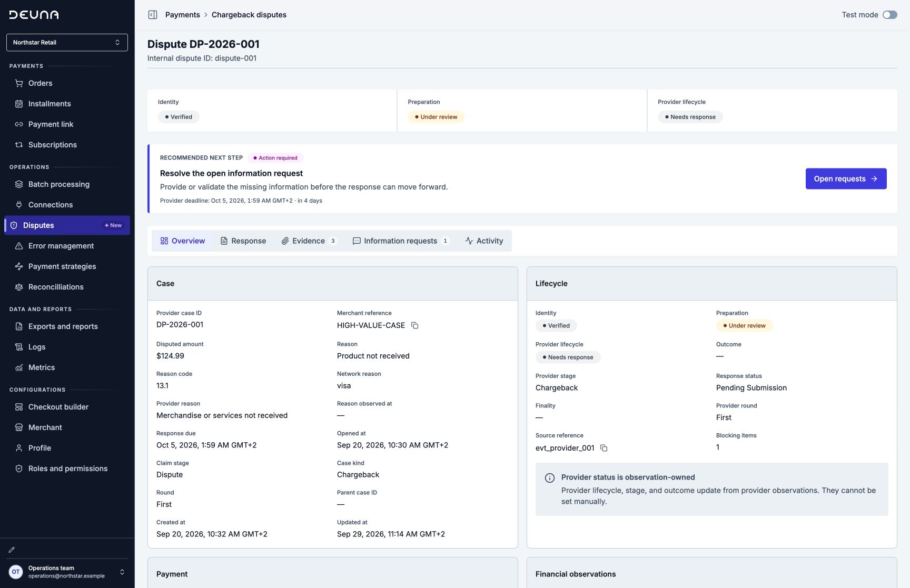
Task: Click the Checkout builder icon
Action: [x=19, y=407]
